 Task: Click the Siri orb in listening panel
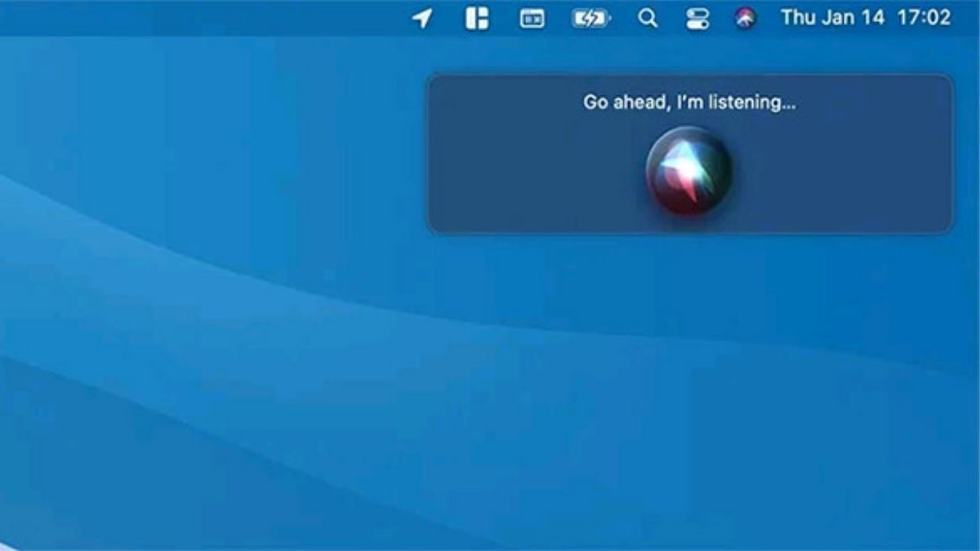pos(689,171)
